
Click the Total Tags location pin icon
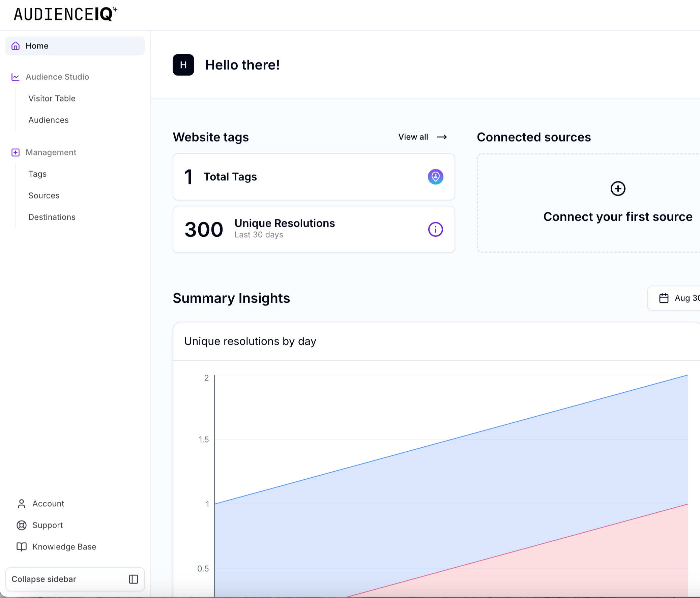pos(435,177)
